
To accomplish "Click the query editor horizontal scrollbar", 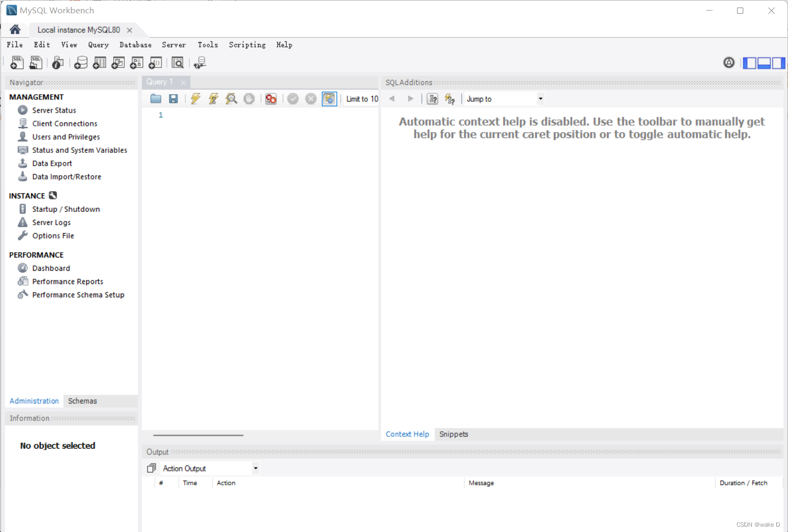I will click(198, 435).
